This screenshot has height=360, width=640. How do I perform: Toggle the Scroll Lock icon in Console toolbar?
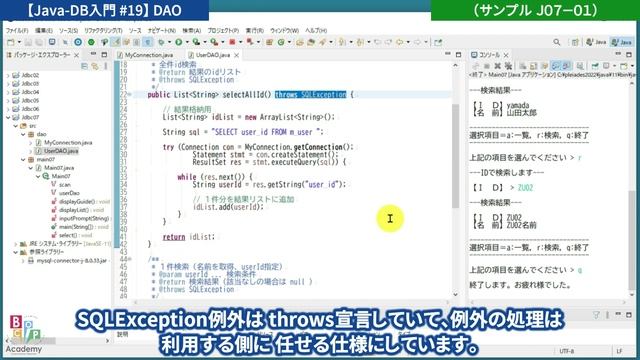533,66
